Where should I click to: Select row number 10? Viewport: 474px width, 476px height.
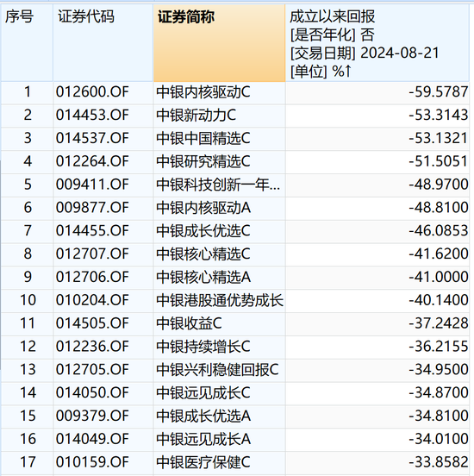[28, 300]
